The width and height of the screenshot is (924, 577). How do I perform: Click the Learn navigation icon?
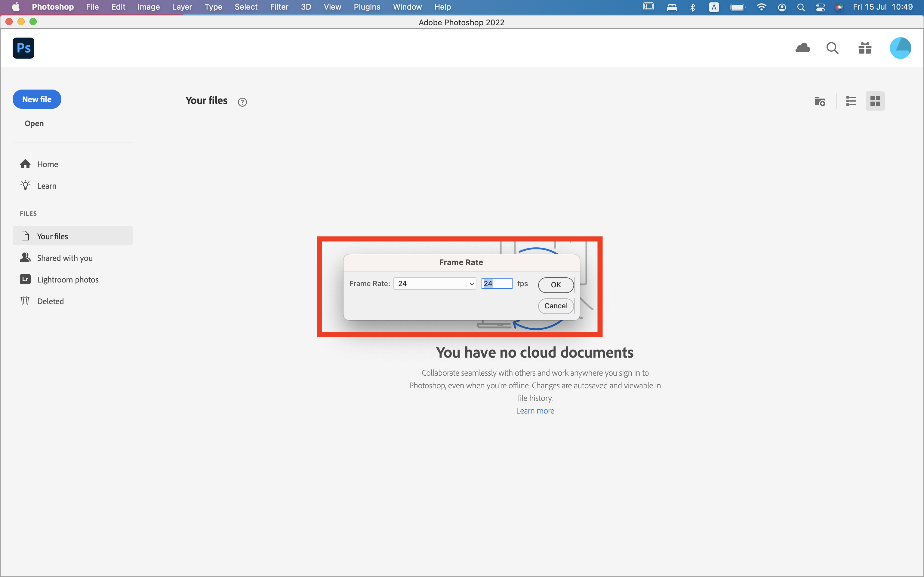coord(25,185)
